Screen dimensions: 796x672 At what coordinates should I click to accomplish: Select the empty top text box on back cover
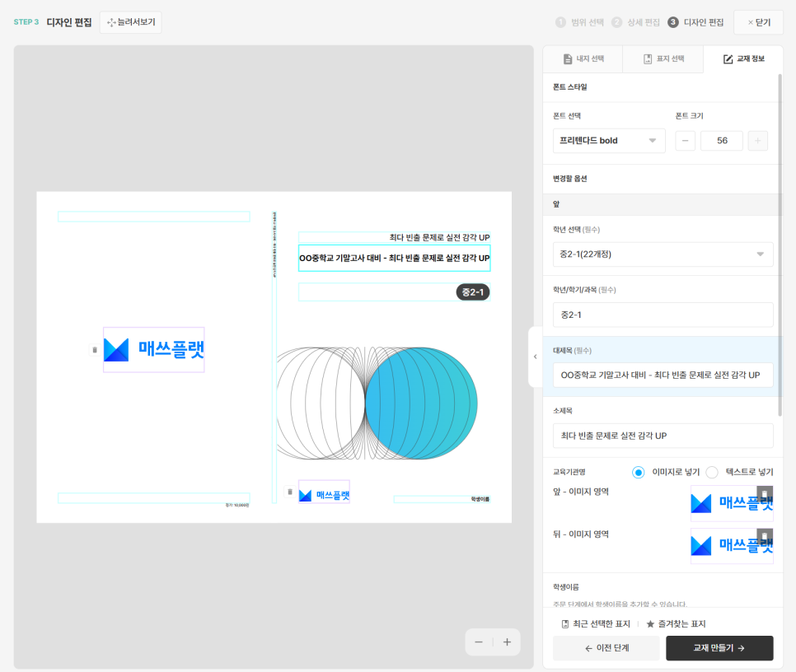pos(154,217)
